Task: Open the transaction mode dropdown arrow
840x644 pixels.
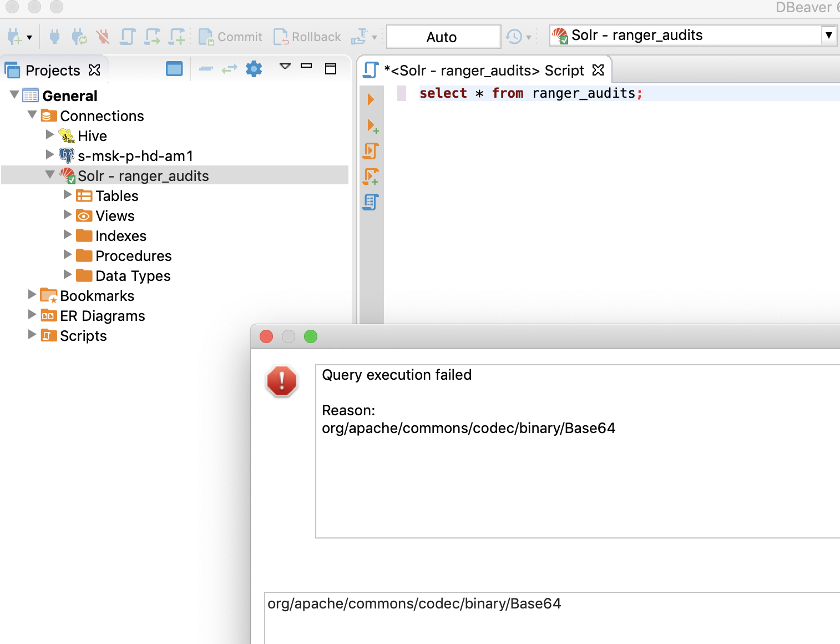Action: coord(375,38)
